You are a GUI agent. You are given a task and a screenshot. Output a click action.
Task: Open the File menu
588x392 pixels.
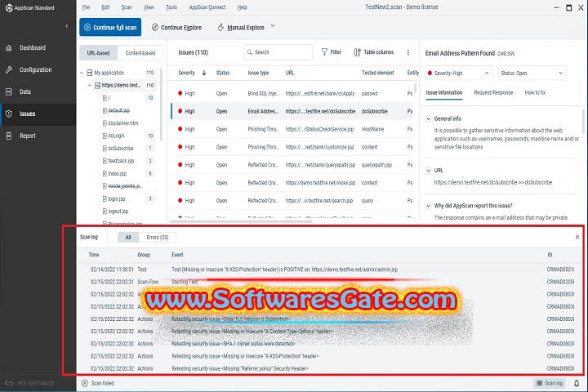pyautogui.click(x=87, y=7)
